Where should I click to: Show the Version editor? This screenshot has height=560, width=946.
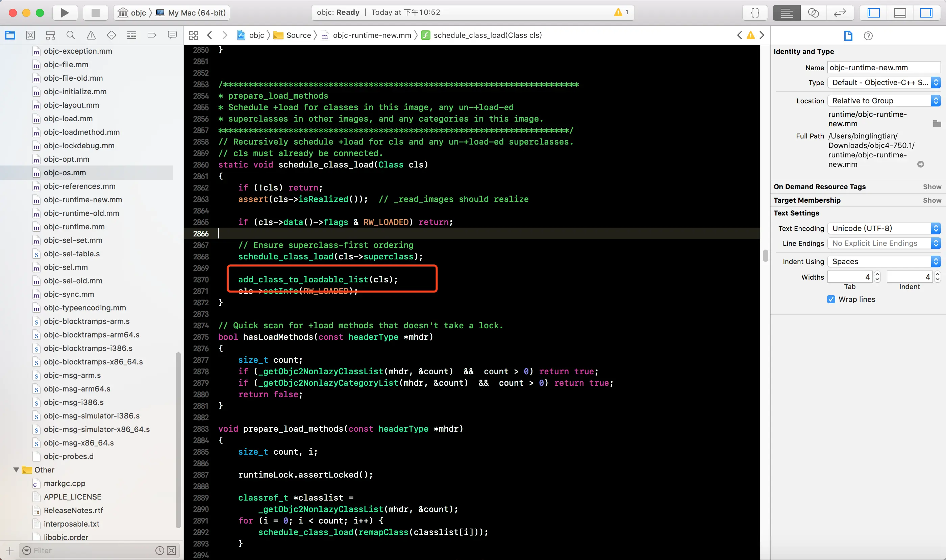[x=840, y=13]
